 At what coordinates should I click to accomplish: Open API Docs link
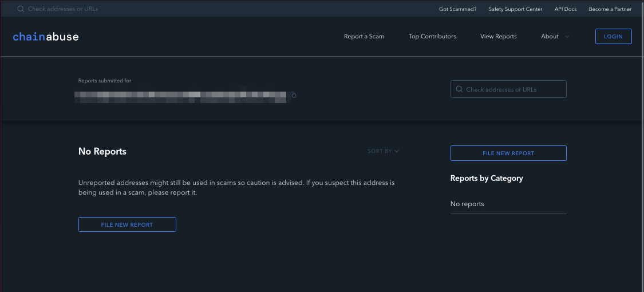coord(566,9)
